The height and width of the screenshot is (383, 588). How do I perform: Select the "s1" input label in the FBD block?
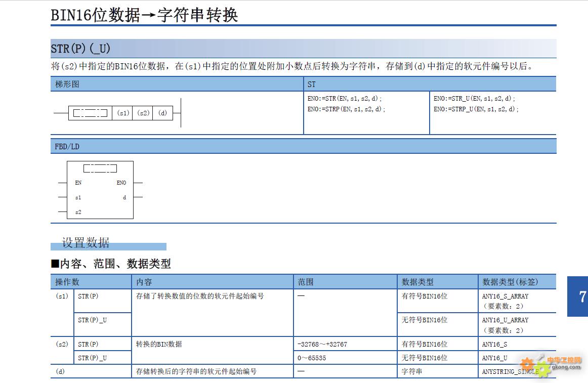click(78, 197)
